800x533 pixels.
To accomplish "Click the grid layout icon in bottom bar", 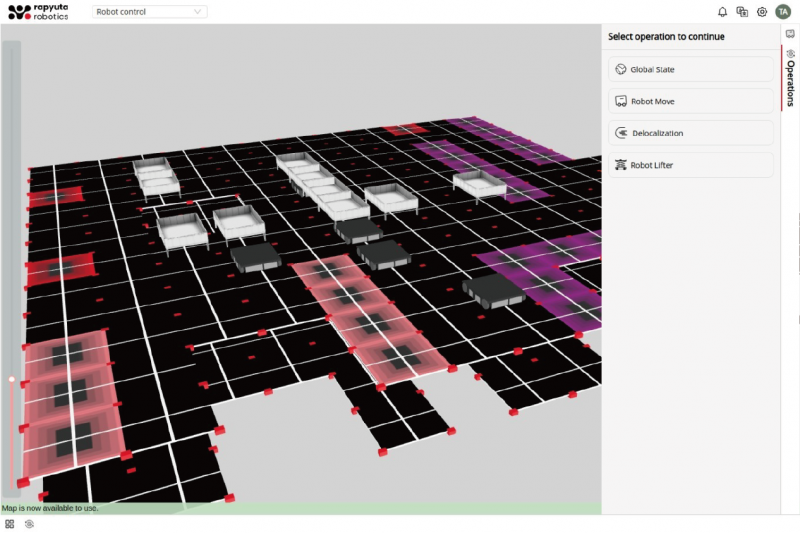I will [x=10, y=523].
